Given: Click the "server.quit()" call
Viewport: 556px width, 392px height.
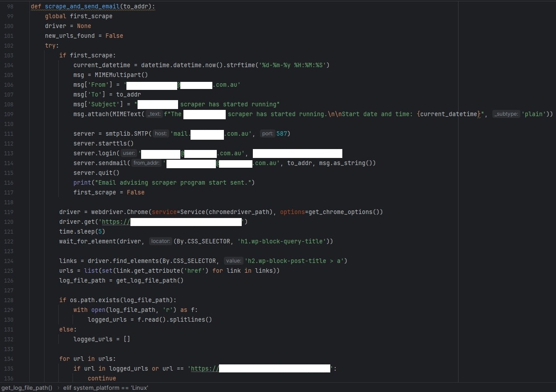Looking at the screenshot, I should [x=96, y=173].
